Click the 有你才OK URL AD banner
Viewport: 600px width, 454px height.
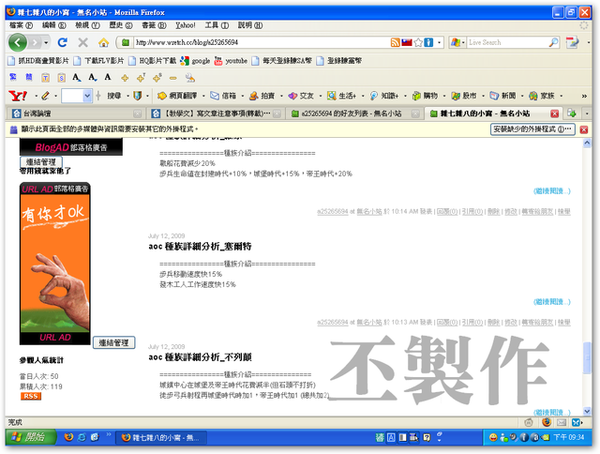(x=55, y=263)
